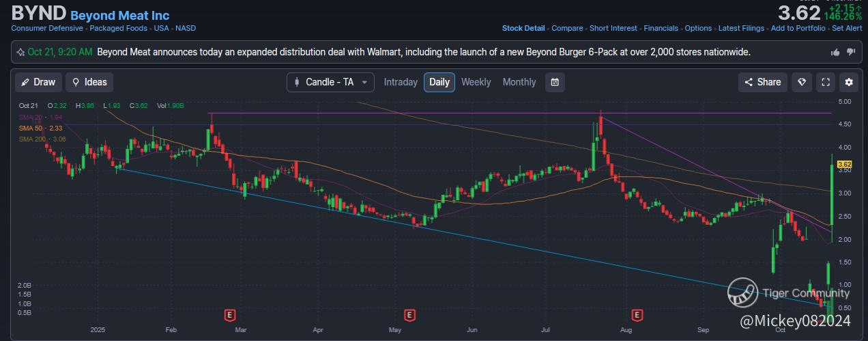Click the 3.62 current price tag on axis

point(844,164)
